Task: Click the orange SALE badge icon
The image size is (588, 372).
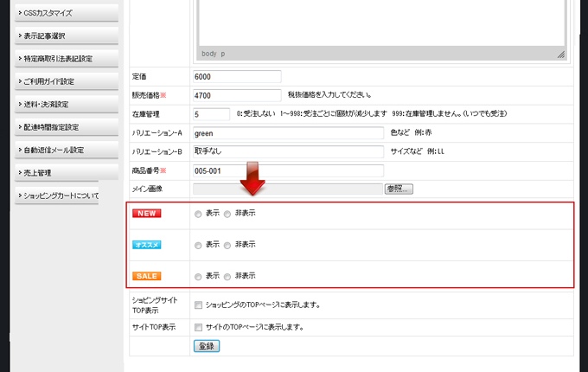Action: tap(146, 276)
